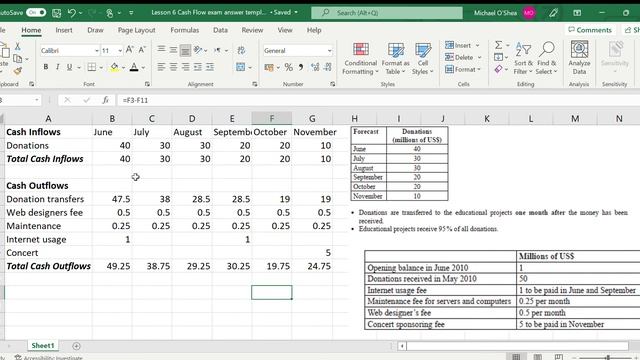Apply the Comma Style button
The width and height of the screenshot is (640, 360).
point(301,67)
